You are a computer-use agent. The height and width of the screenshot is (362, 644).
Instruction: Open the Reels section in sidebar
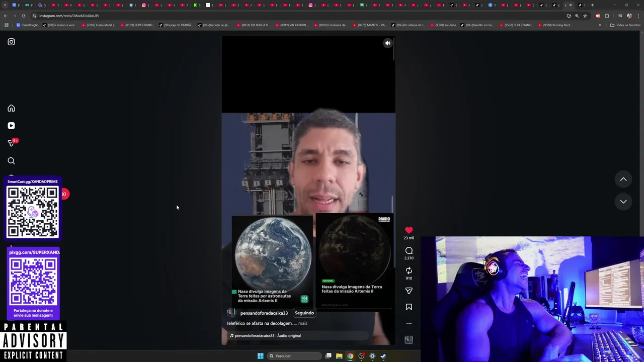pos(11,126)
